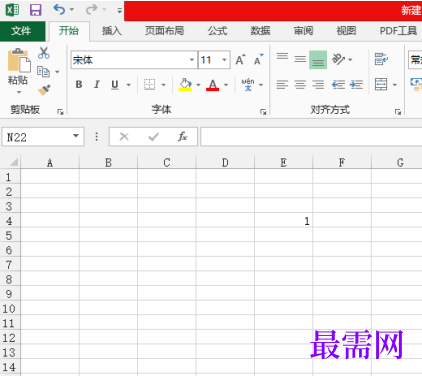The height and width of the screenshot is (376, 422).
Task: Open the text orientation dropdown arrow
Action: tap(350, 60)
